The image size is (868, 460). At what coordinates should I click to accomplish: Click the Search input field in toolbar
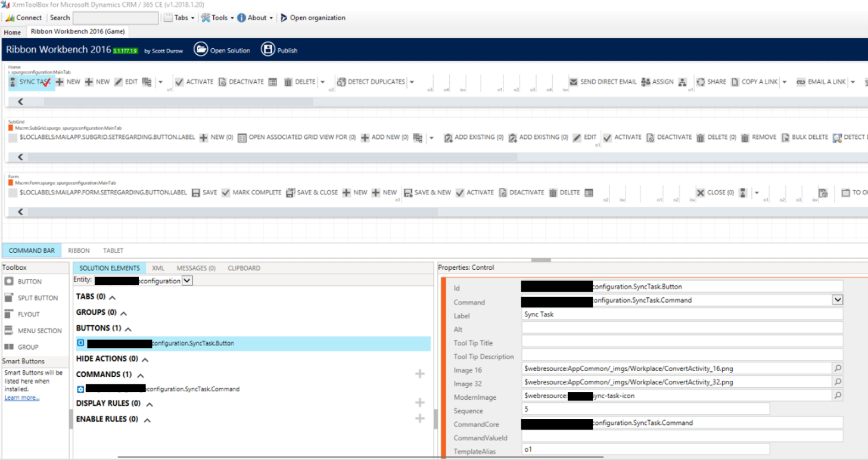coord(116,18)
